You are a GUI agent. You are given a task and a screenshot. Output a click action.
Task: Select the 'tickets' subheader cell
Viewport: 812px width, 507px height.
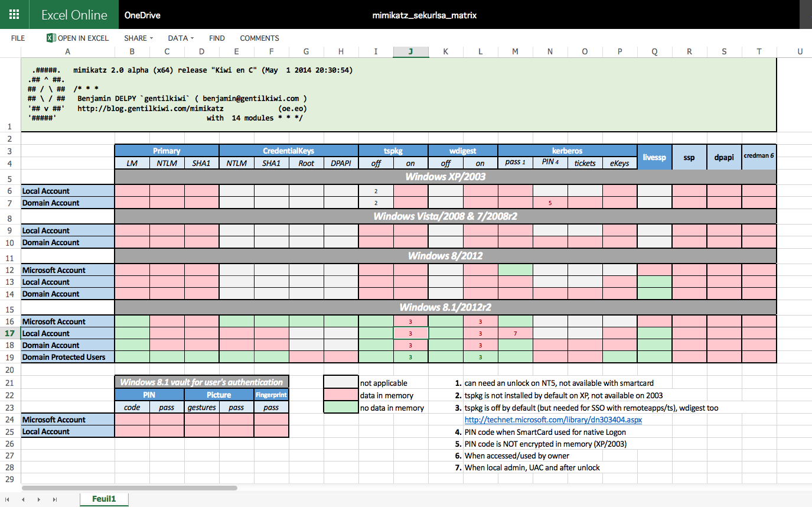coord(585,163)
